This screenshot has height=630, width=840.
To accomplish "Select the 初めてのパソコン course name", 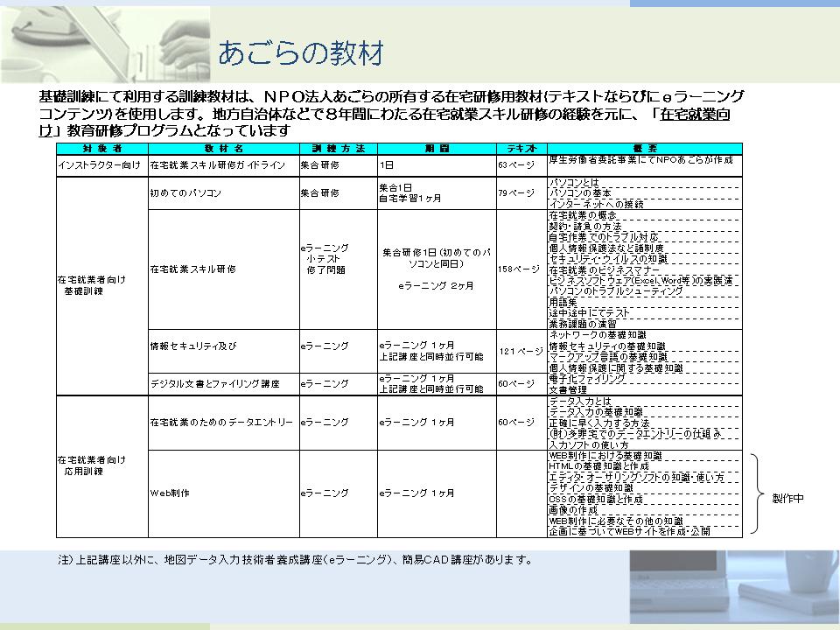I will [185, 192].
